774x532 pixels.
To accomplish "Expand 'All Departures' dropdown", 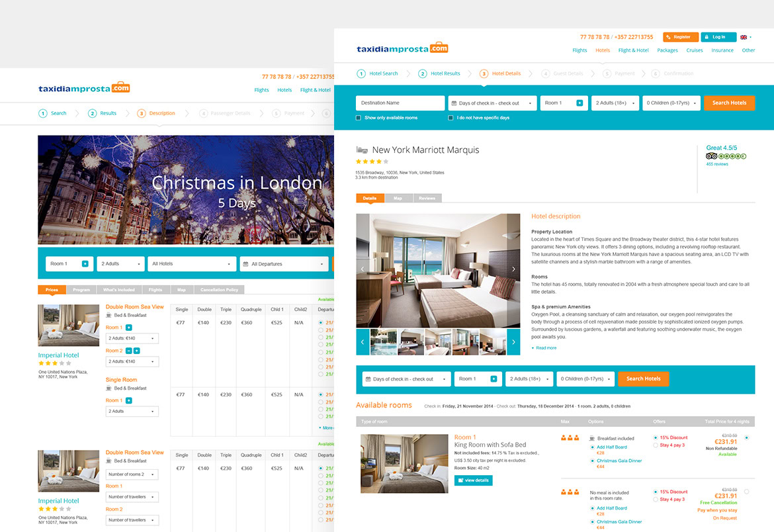I will coord(284,264).
